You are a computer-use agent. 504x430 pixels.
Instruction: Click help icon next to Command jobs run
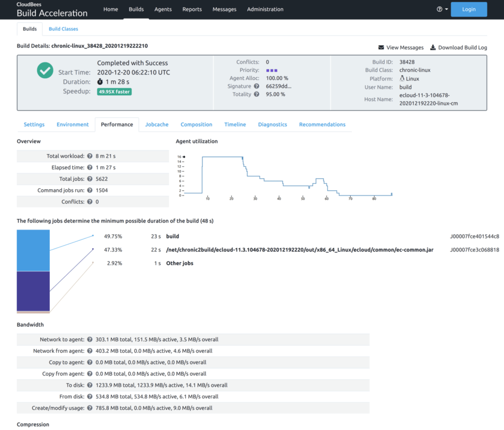click(90, 190)
